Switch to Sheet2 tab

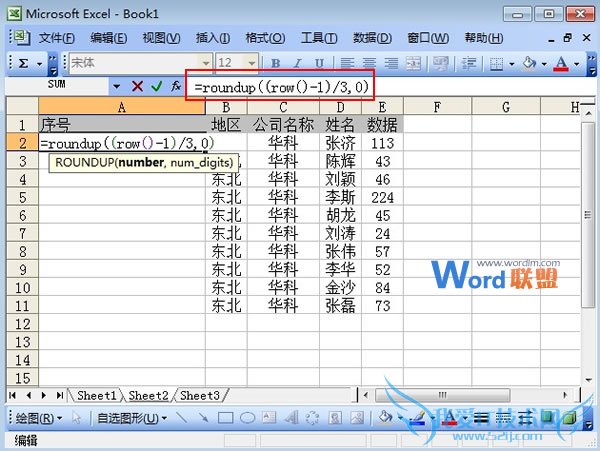point(148,395)
